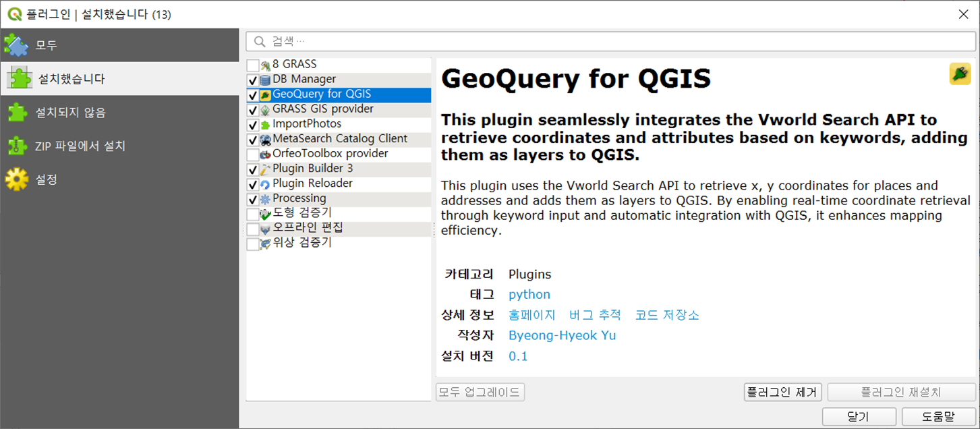Toggle the ImportPhotos checkbox
Viewport: 980px width, 429px height.
tap(253, 125)
